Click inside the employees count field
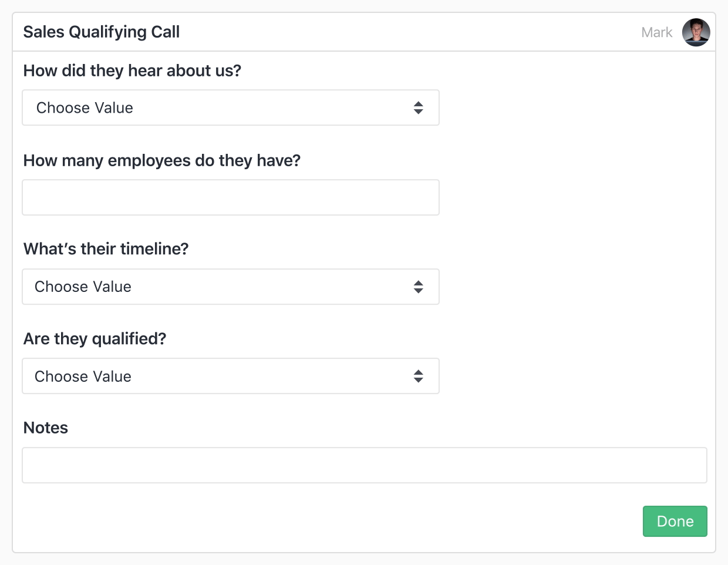Screen dimensions: 728x565 coord(231,197)
